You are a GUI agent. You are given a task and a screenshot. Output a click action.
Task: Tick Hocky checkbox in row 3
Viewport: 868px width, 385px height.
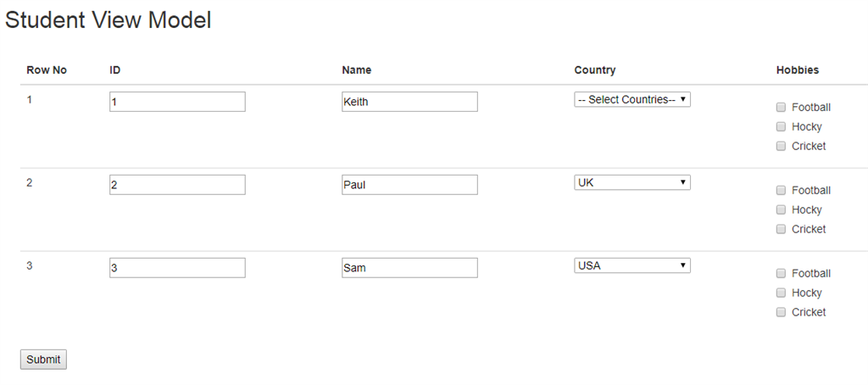pyautogui.click(x=781, y=293)
